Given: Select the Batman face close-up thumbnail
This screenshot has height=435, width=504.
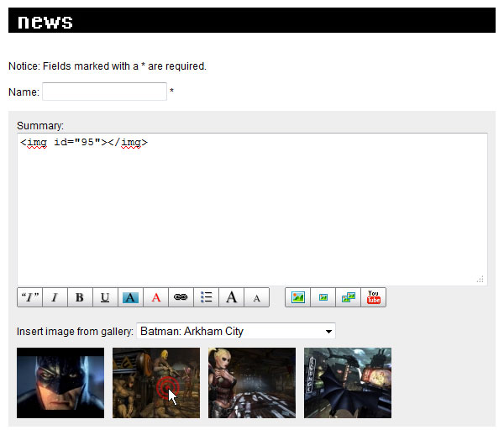Looking at the screenshot, I should [x=60, y=383].
